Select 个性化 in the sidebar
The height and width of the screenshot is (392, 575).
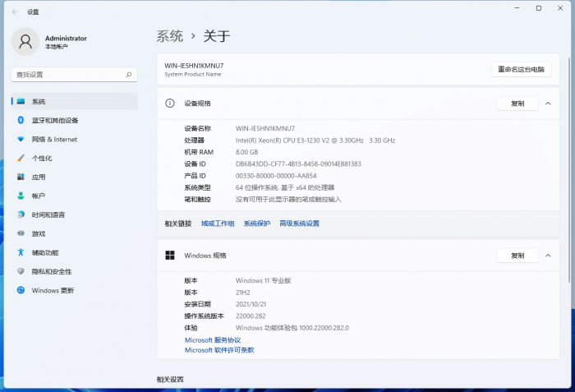(x=41, y=158)
